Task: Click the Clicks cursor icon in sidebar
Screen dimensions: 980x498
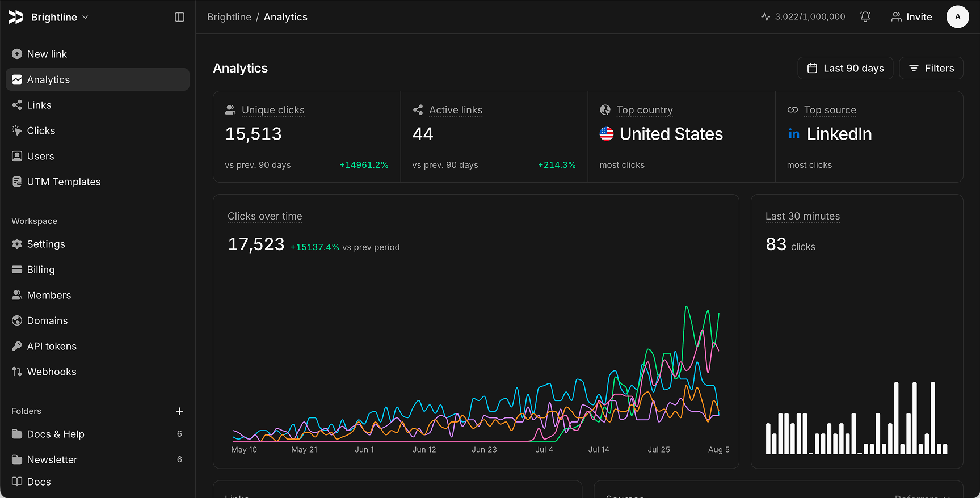Action: click(17, 130)
